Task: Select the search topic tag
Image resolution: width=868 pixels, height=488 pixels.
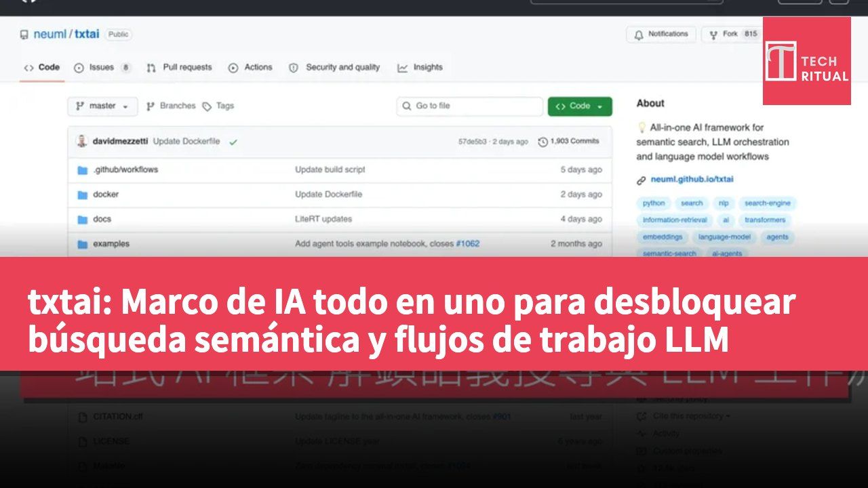Action: click(x=692, y=203)
